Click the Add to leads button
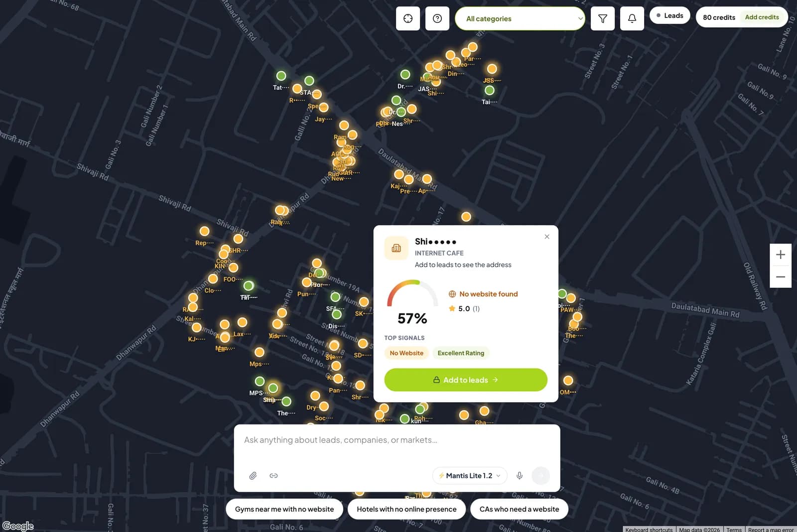Viewport: 797px width, 532px height. pos(466,380)
